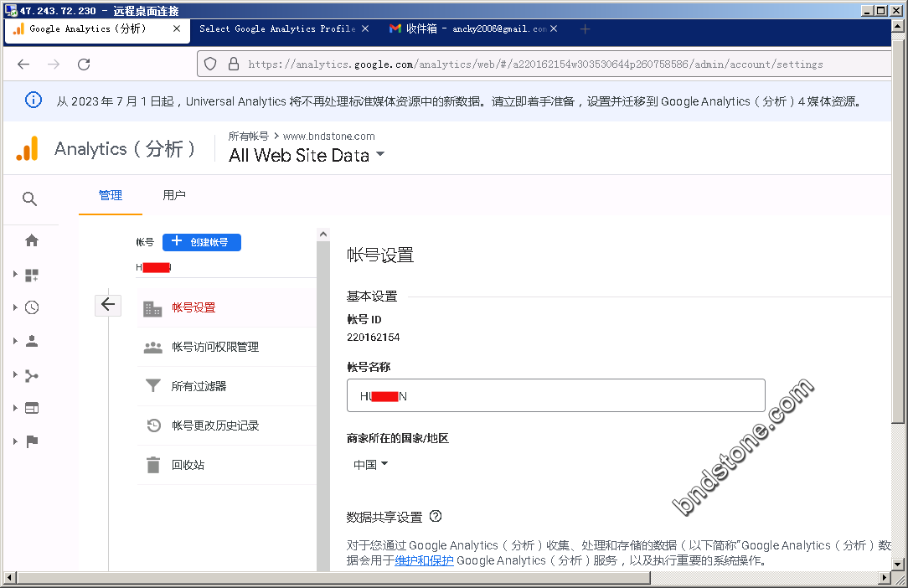The width and height of the screenshot is (908, 588).
Task: Click the help question mark next to 数据共享设置
Action: coord(436,516)
